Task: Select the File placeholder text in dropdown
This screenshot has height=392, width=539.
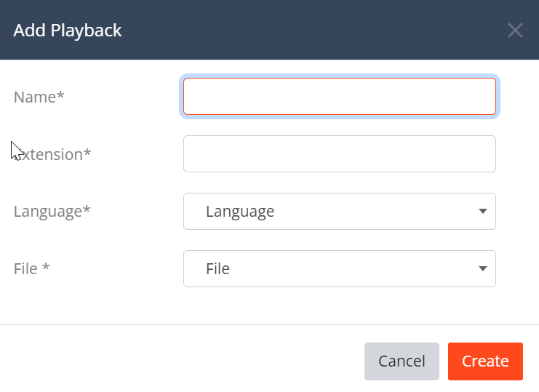Action: (x=217, y=268)
